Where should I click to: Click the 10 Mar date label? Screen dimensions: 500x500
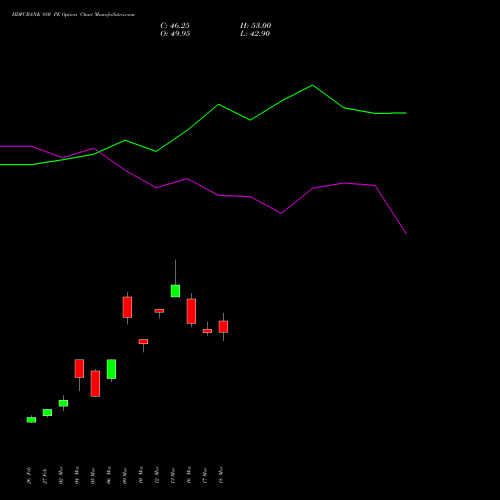click(x=141, y=475)
